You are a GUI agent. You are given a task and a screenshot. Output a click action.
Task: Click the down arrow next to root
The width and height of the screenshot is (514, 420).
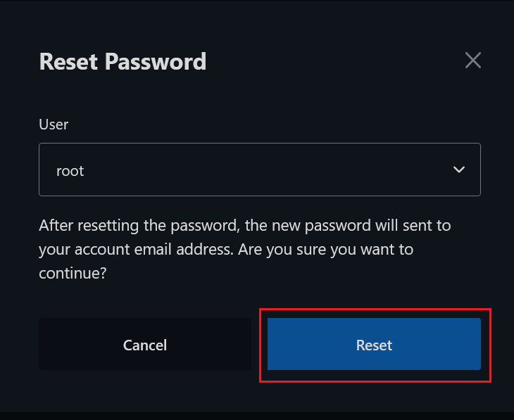pos(459,170)
